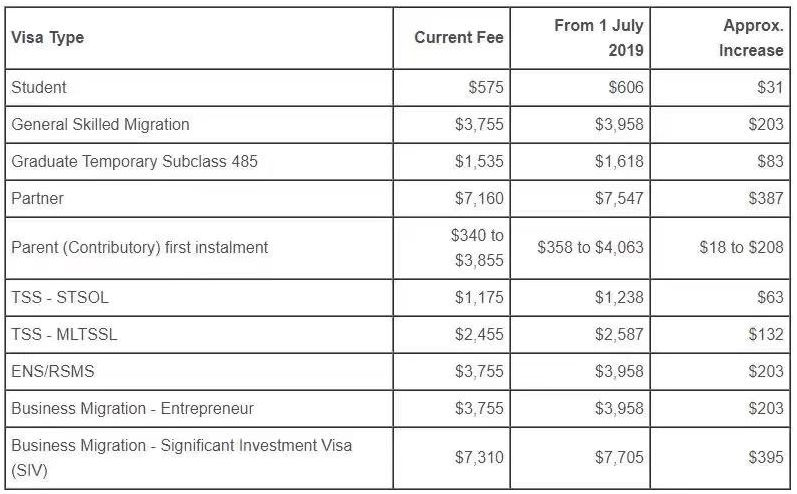797x494 pixels.
Task: Select the Approx. Increase column header
Action: (750, 38)
